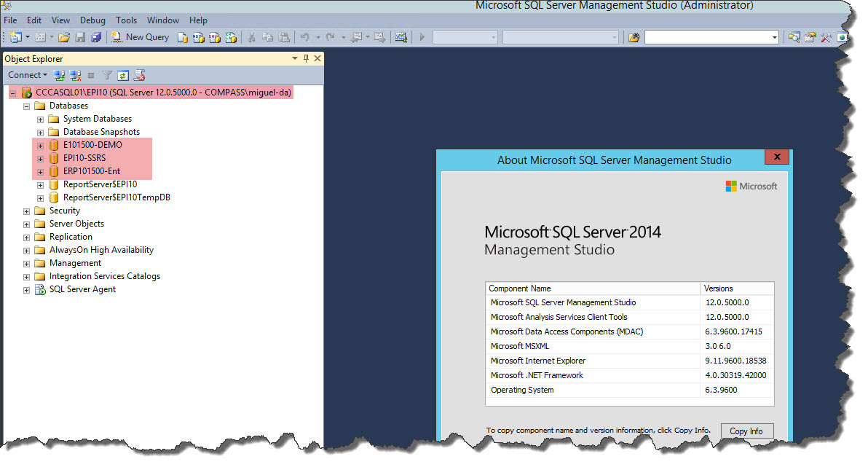868x467 pixels.
Task: Open the Window menu
Action: 163,20
